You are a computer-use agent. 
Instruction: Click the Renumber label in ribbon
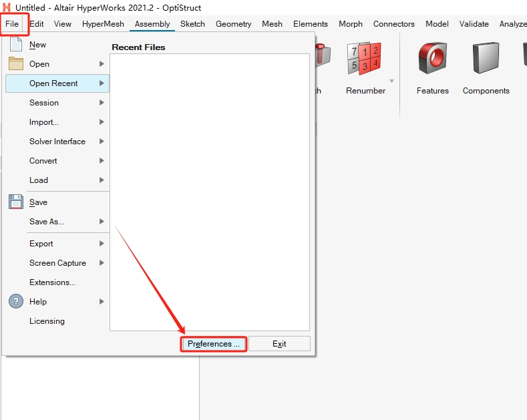click(x=365, y=91)
